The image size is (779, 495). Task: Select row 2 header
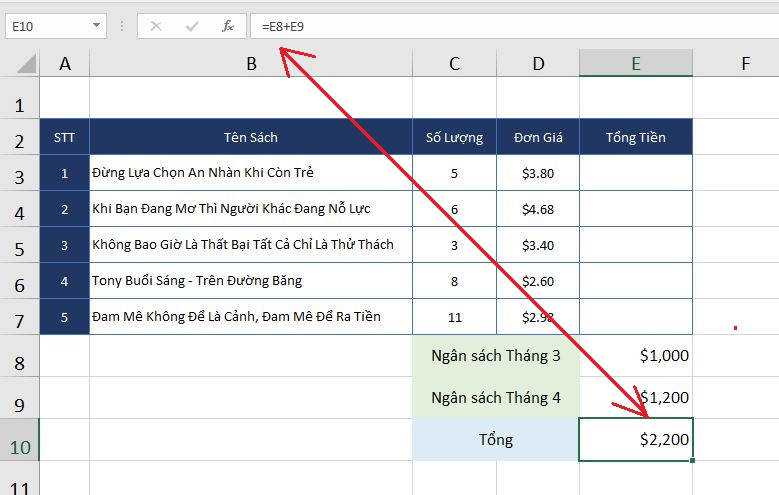coord(19,138)
